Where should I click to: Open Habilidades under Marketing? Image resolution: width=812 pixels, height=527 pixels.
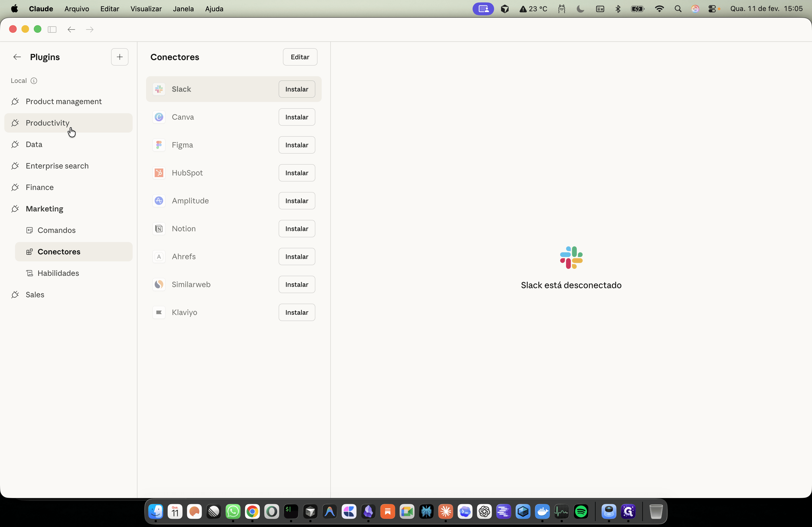point(74,273)
